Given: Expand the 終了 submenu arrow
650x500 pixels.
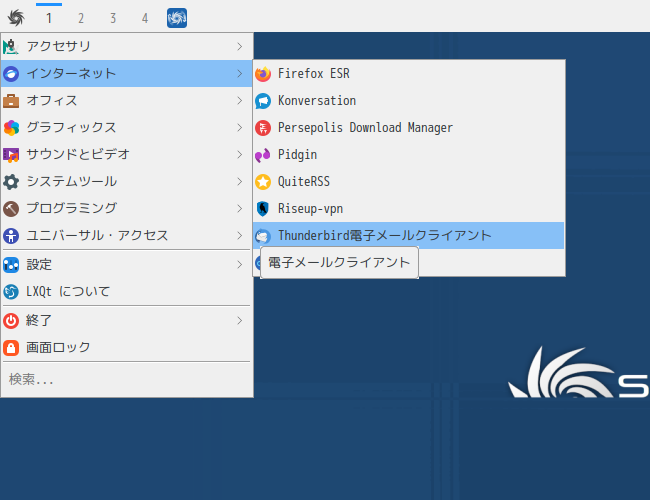Looking at the screenshot, I should point(240,320).
